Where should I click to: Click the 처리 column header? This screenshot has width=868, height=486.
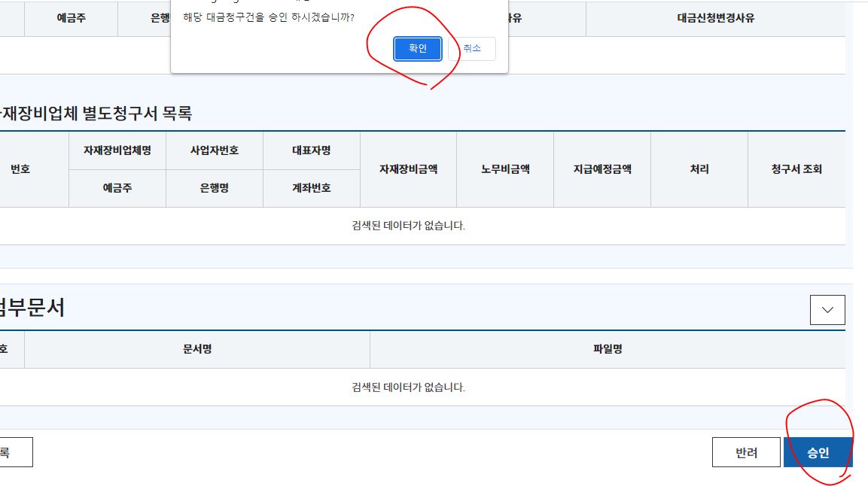pyautogui.click(x=699, y=169)
